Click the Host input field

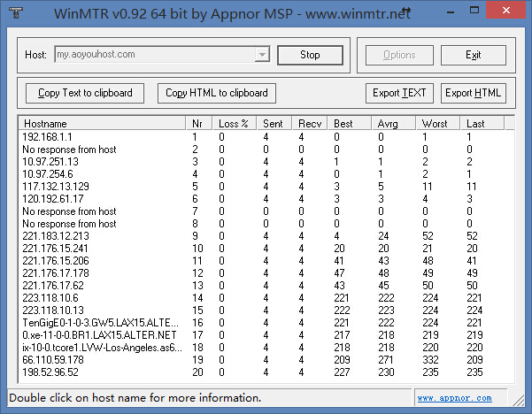[153, 55]
